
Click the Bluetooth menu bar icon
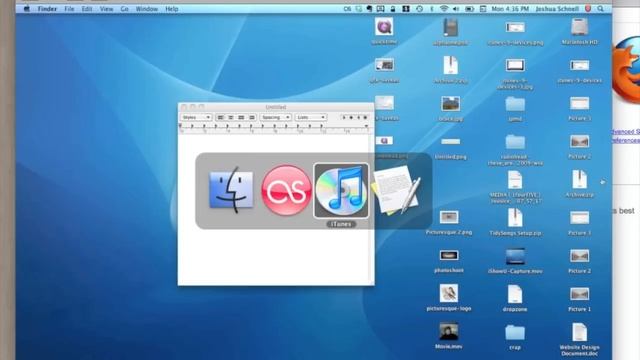point(432,9)
